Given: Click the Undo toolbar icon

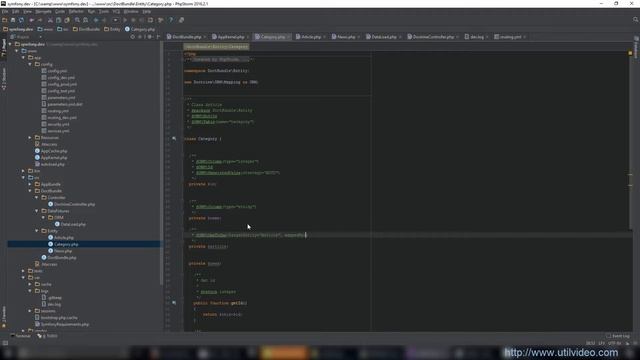Looking at the screenshot, I should pos(31,20).
